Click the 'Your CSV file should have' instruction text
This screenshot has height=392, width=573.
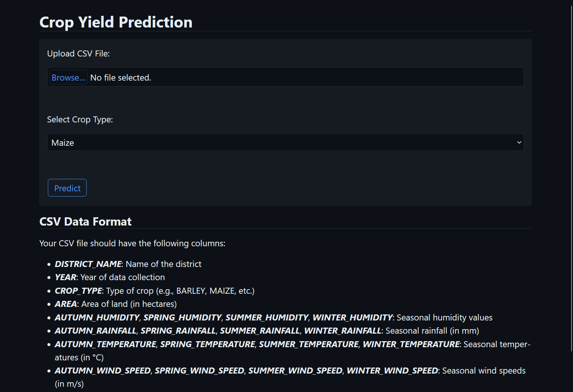pyautogui.click(x=132, y=243)
